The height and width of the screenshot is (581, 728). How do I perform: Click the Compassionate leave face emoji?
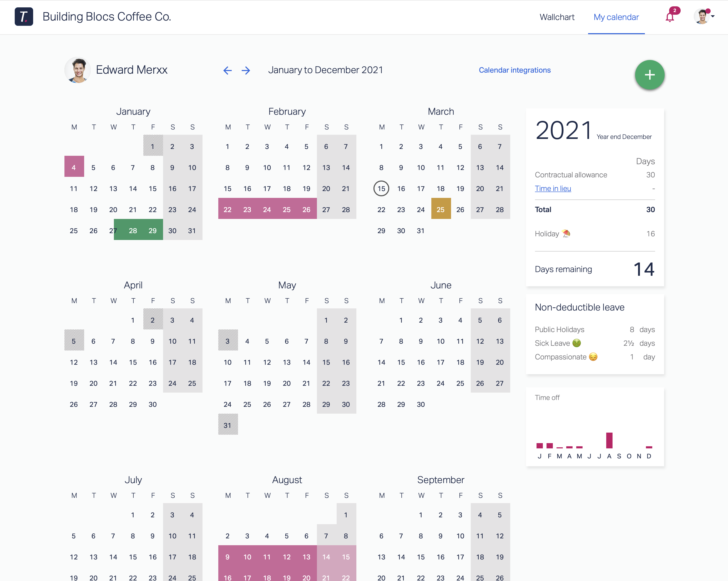[593, 357]
